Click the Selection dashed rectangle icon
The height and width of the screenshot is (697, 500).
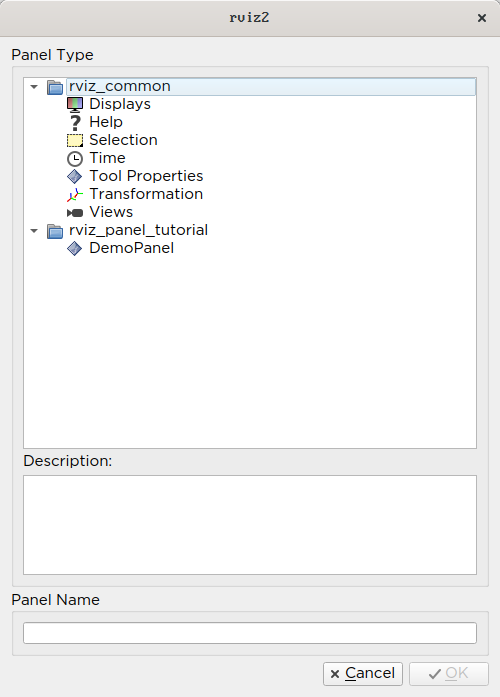pos(75,140)
